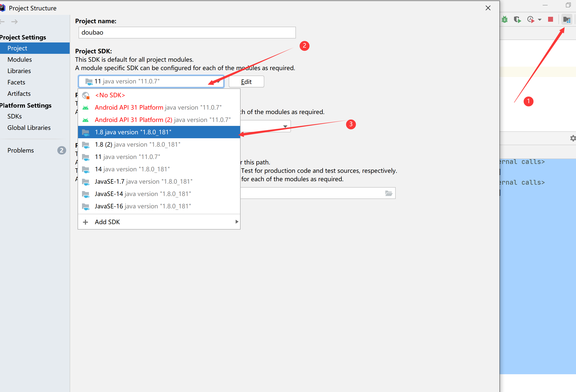
Task: Click the settings gear on the right panel
Action: pyautogui.click(x=573, y=138)
